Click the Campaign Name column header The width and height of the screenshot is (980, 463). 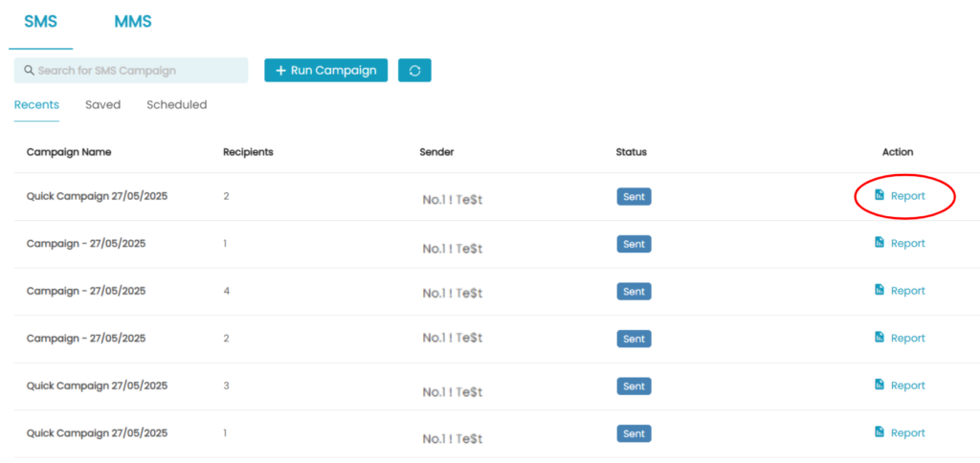point(69,152)
